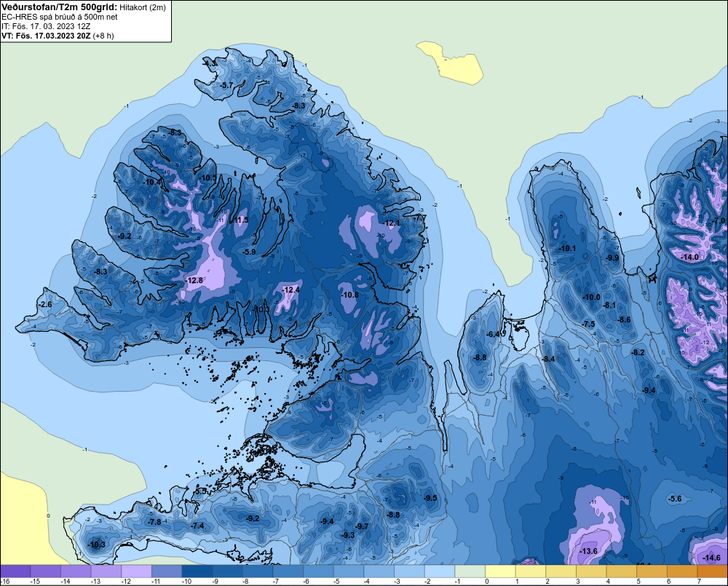Click the -2.6 temperature label

coord(45,304)
